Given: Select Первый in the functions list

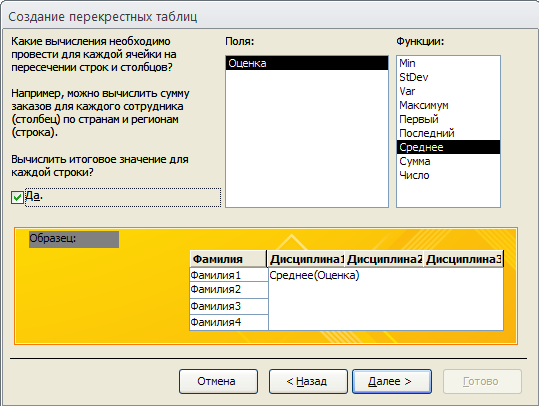Looking at the screenshot, I should coord(448,119).
